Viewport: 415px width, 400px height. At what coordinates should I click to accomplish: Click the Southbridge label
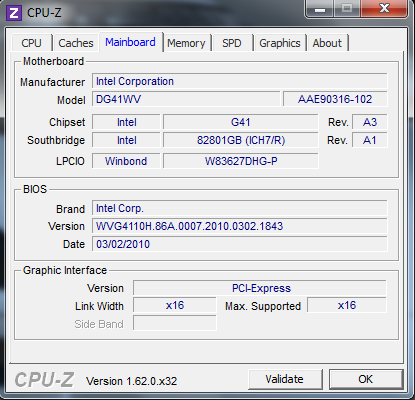click(x=56, y=140)
